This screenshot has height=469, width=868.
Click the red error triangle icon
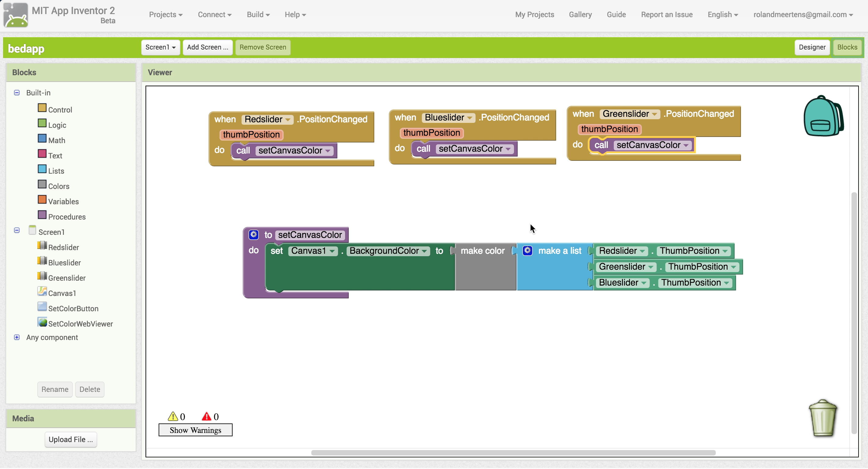[x=206, y=416]
